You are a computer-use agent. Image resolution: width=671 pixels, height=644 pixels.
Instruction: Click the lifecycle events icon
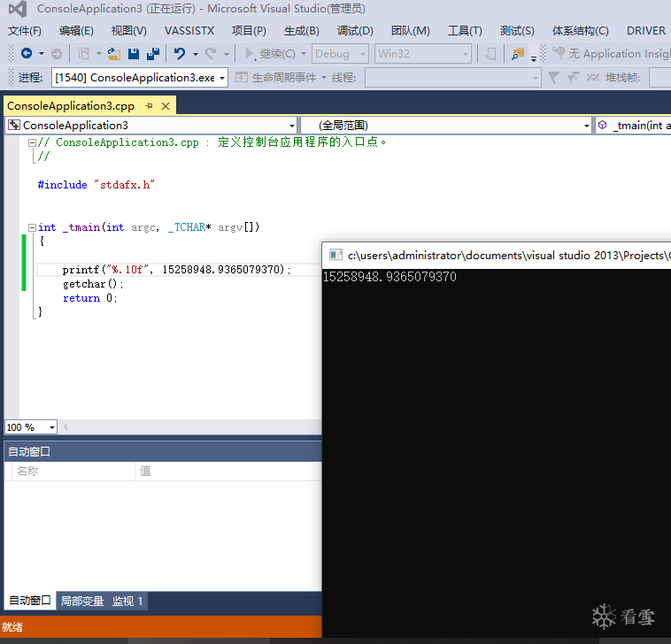[242, 77]
